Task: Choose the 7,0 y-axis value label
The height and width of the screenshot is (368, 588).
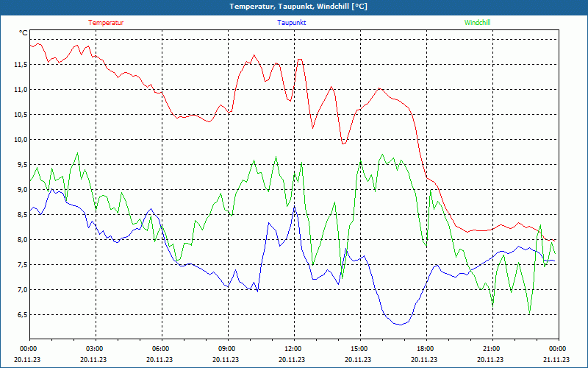Action: 21,290
